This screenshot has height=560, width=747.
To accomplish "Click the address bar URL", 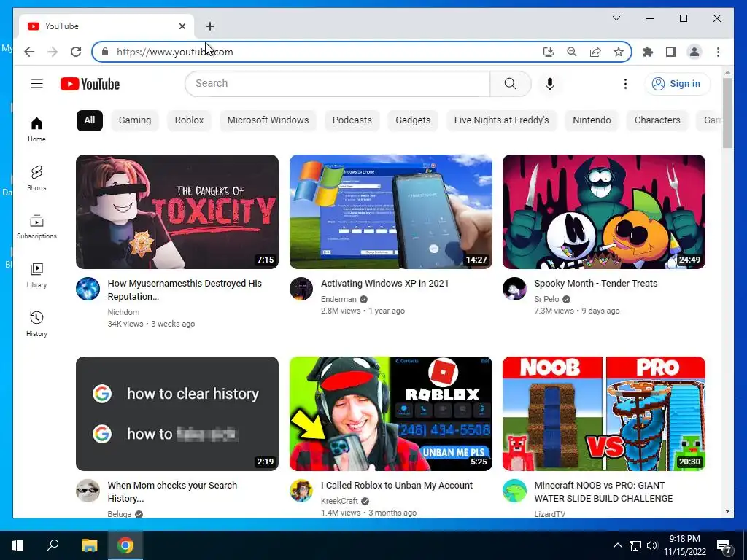I will [175, 52].
